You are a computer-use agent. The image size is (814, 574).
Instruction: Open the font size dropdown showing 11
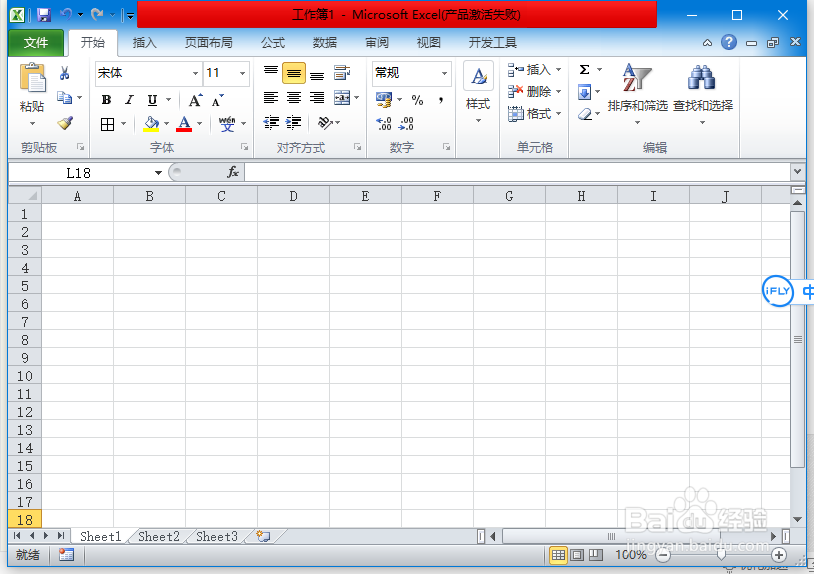coord(242,73)
